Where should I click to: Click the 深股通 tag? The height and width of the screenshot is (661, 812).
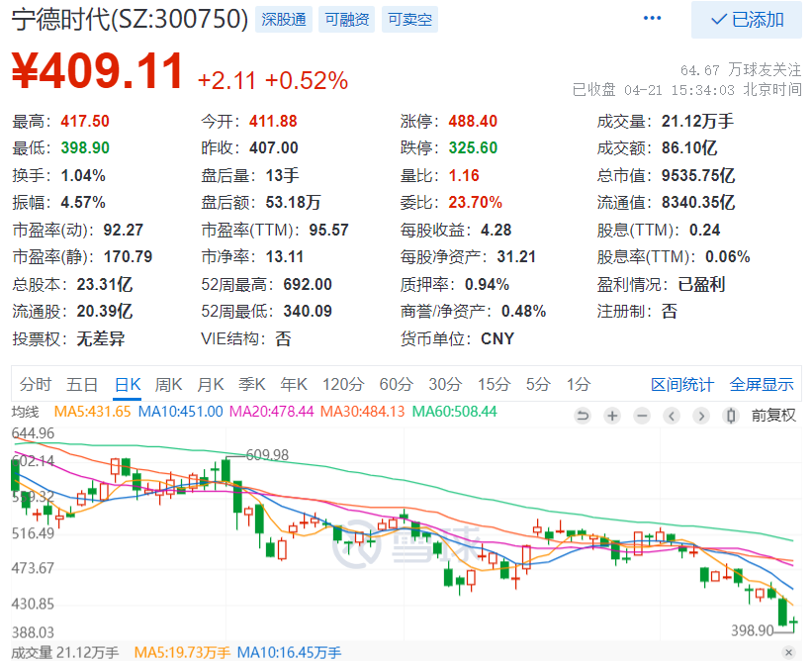(x=284, y=20)
